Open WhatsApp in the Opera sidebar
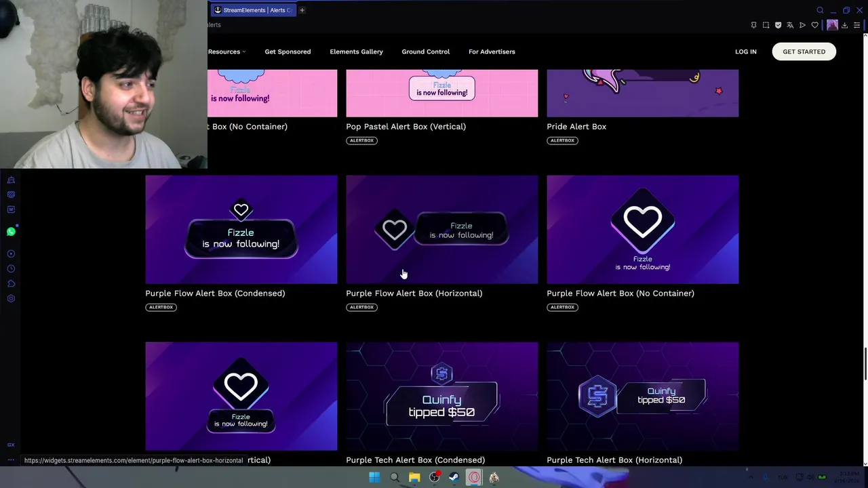Viewport: 868px width, 488px height. pyautogui.click(x=11, y=232)
